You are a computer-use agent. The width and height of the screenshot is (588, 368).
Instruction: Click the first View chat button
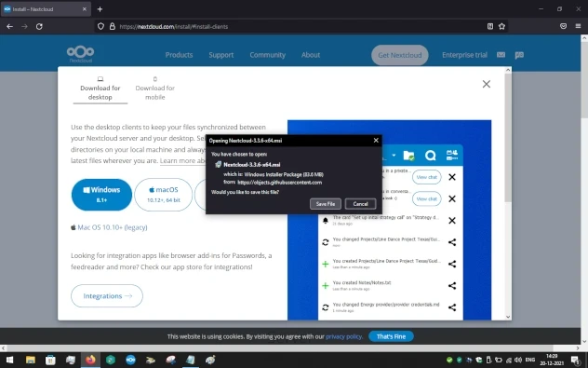tap(427, 177)
